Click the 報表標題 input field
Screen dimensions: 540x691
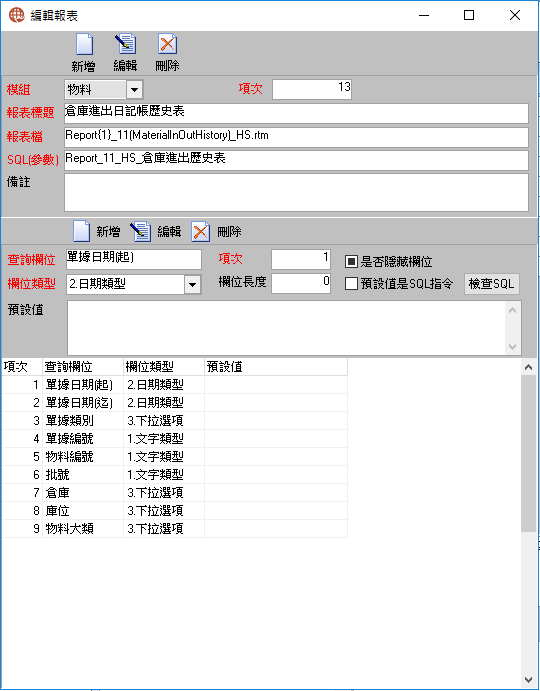point(296,113)
